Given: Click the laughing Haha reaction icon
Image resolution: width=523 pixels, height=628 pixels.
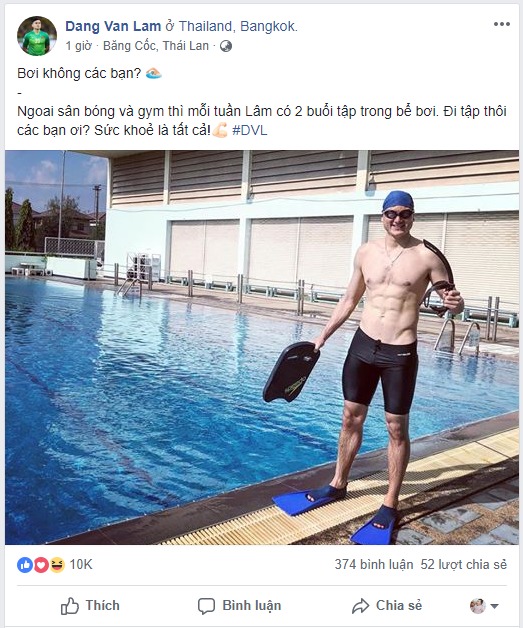Looking at the screenshot, I should (x=57, y=565).
